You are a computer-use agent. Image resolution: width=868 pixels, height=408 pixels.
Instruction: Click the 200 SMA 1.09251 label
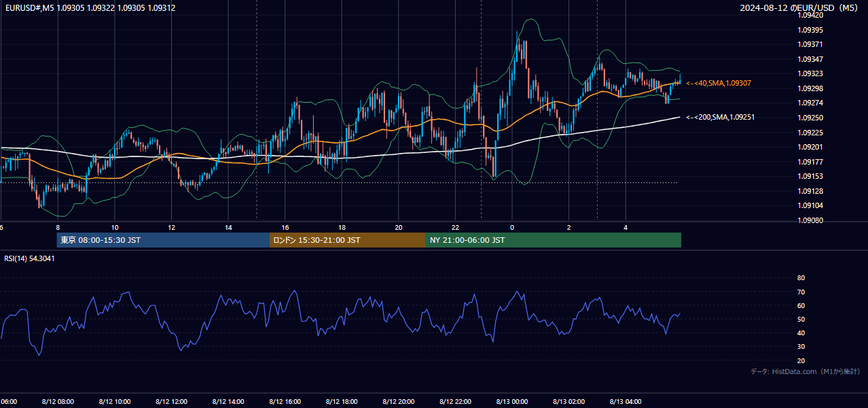click(721, 117)
